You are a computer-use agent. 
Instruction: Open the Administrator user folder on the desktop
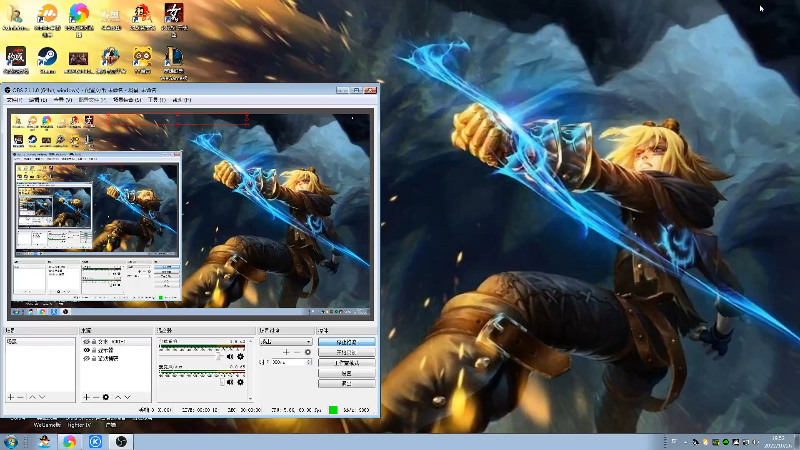point(15,18)
